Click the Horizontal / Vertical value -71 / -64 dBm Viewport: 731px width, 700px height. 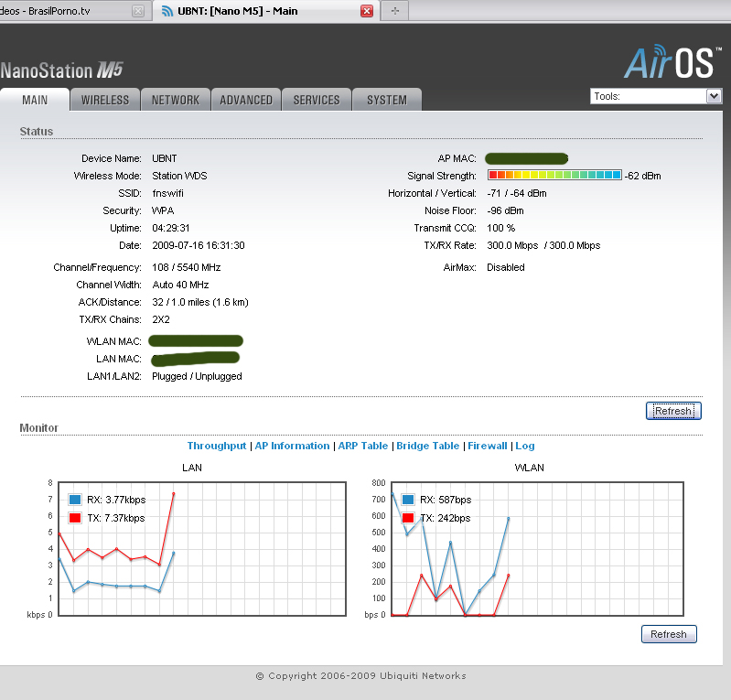click(517, 193)
